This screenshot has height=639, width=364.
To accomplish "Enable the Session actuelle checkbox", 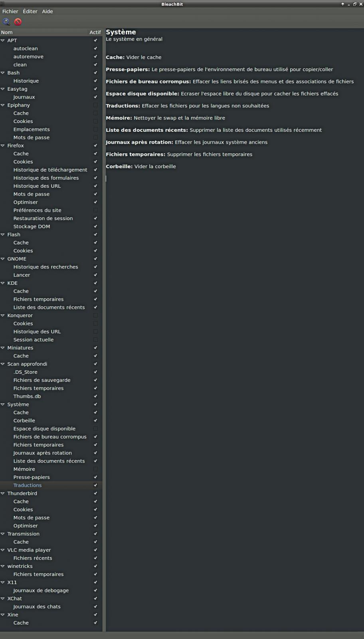I will [95, 339].
